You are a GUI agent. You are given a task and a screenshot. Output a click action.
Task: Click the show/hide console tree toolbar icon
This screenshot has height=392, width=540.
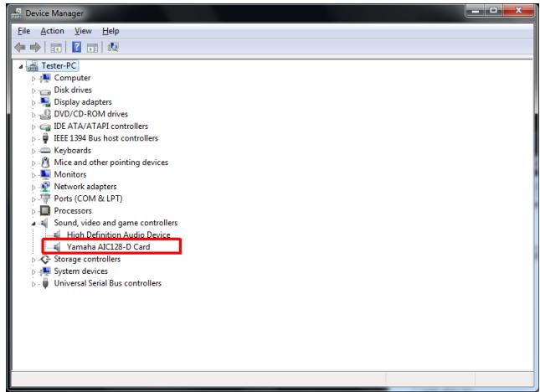[56, 48]
